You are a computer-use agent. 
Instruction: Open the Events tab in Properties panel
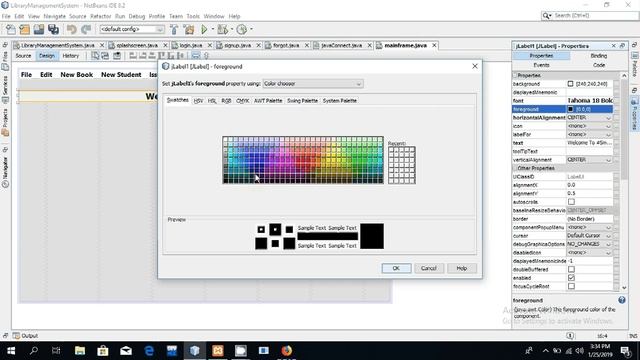click(541, 65)
